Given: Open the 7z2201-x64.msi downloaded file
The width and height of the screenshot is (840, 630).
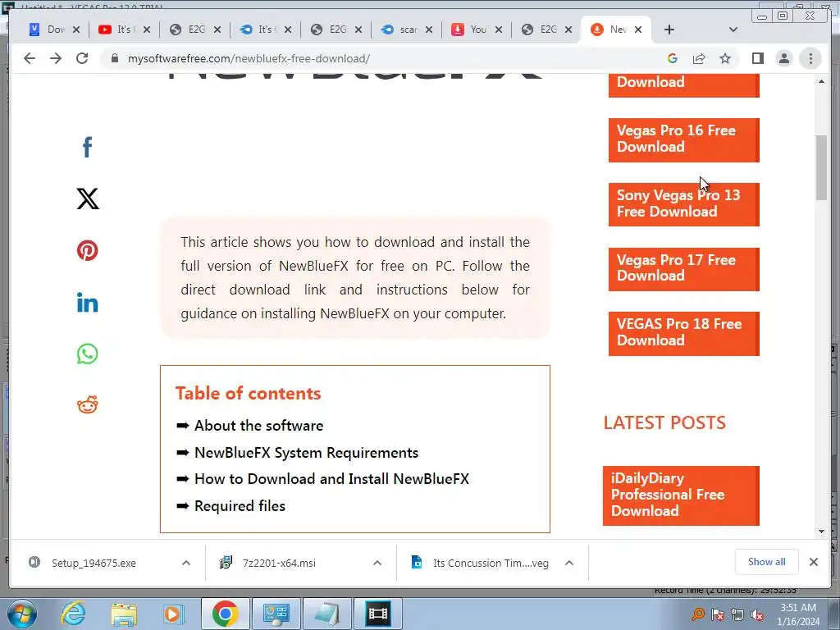Looking at the screenshot, I should point(279,563).
